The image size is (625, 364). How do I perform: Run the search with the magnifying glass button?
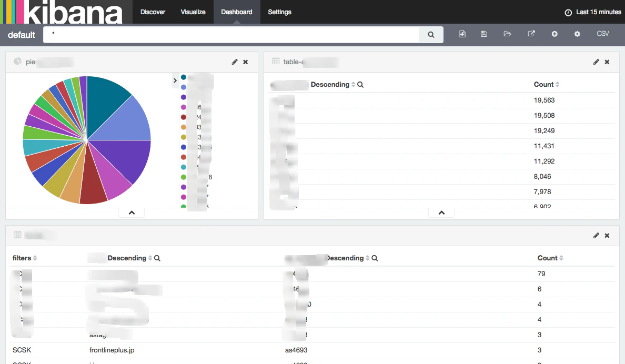[x=431, y=34]
